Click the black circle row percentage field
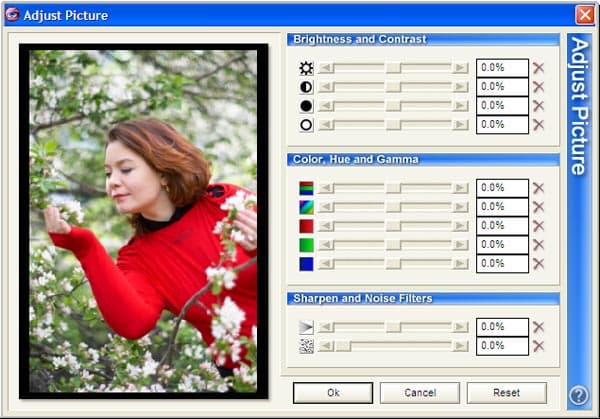Image resolution: width=600 pixels, height=419 pixels. point(502,106)
